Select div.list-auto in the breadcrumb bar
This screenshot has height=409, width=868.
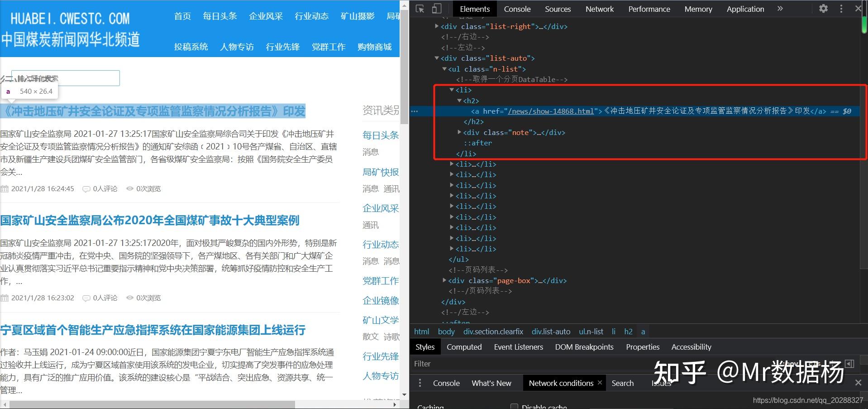(551, 332)
